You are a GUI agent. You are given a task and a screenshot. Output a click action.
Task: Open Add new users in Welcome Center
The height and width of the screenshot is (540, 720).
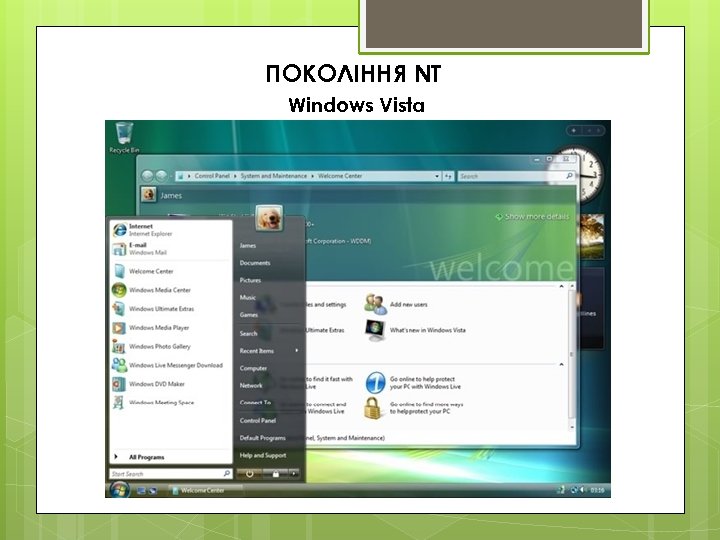click(x=396, y=304)
